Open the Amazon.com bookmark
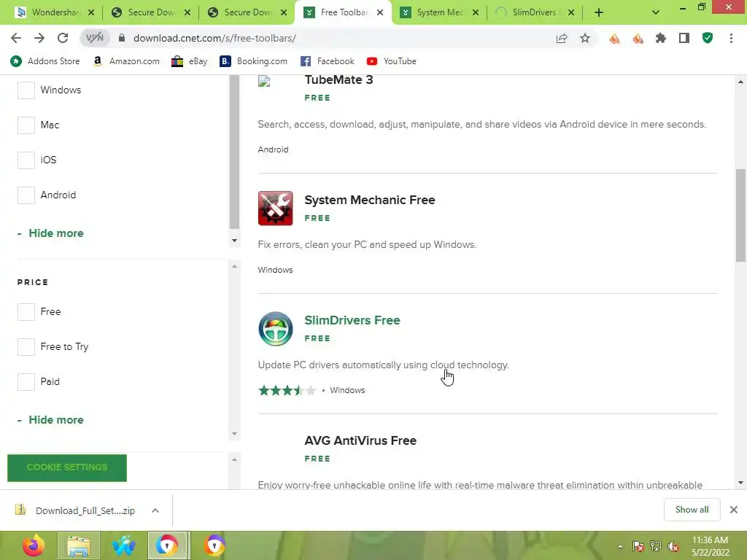Screen dimensions: 747x560 click(125, 61)
